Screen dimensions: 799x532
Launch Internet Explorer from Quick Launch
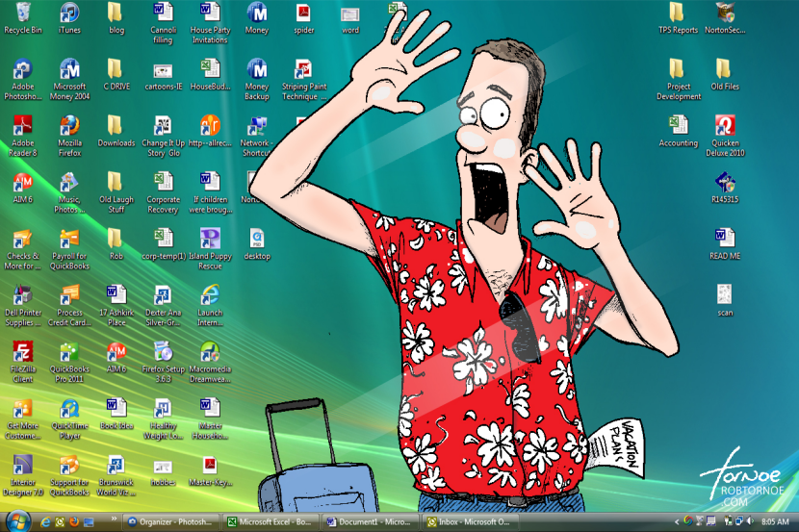click(45, 522)
